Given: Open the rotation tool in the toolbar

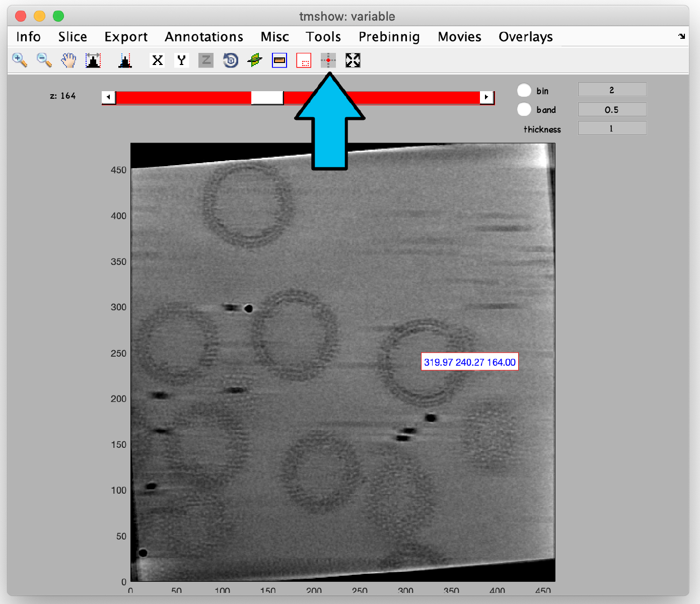Looking at the screenshot, I should point(230,60).
